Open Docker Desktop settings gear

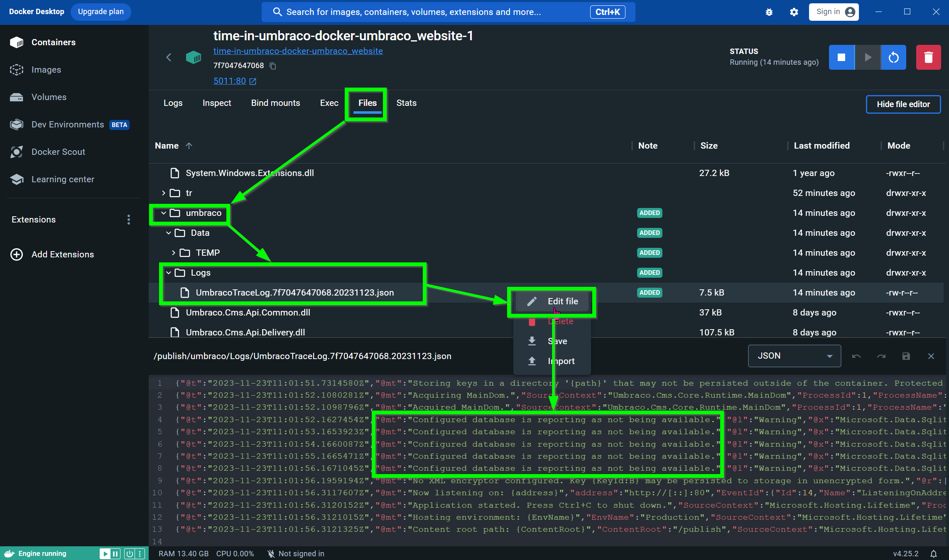click(794, 12)
